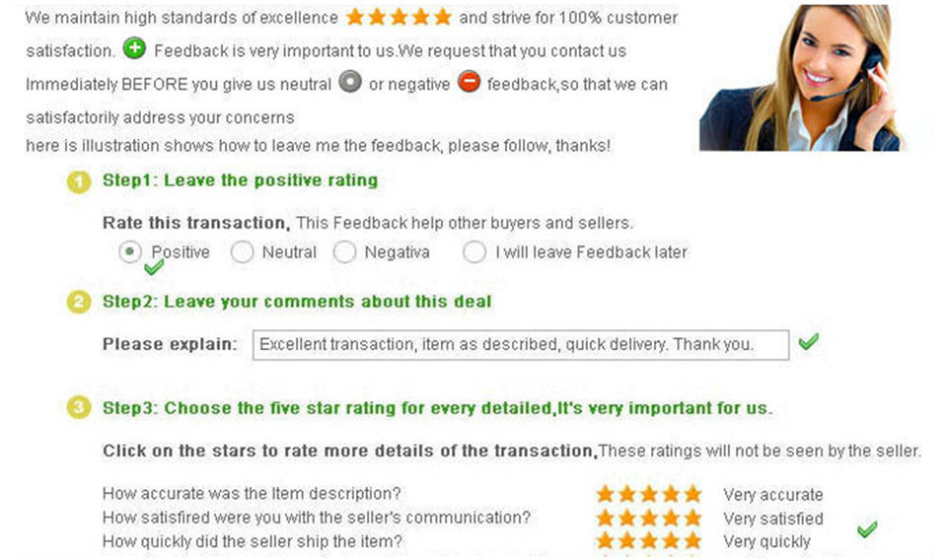Rate seller's communication with five stars
947x560 pixels.
click(x=692, y=518)
